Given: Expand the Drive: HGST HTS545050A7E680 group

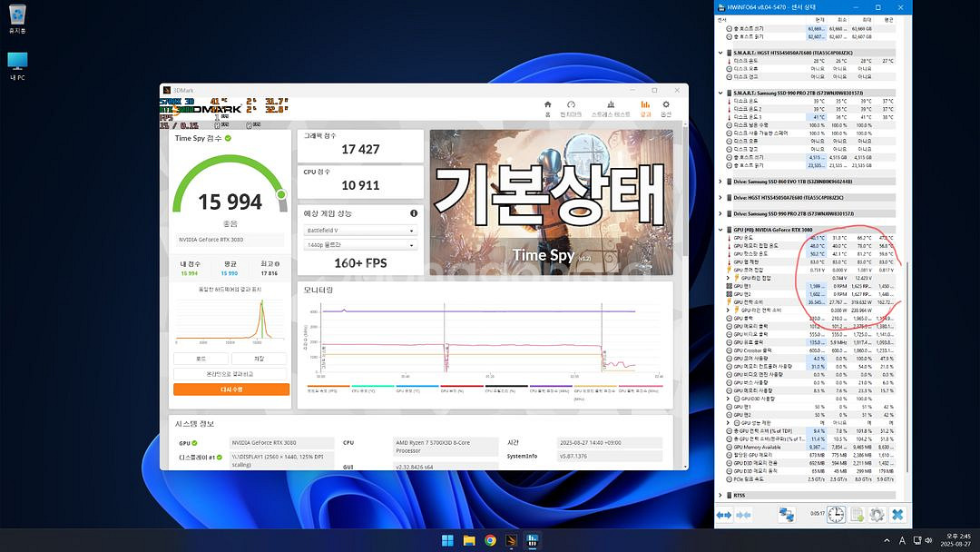Looking at the screenshot, I should pyautogui.click(x=720, y=198).
